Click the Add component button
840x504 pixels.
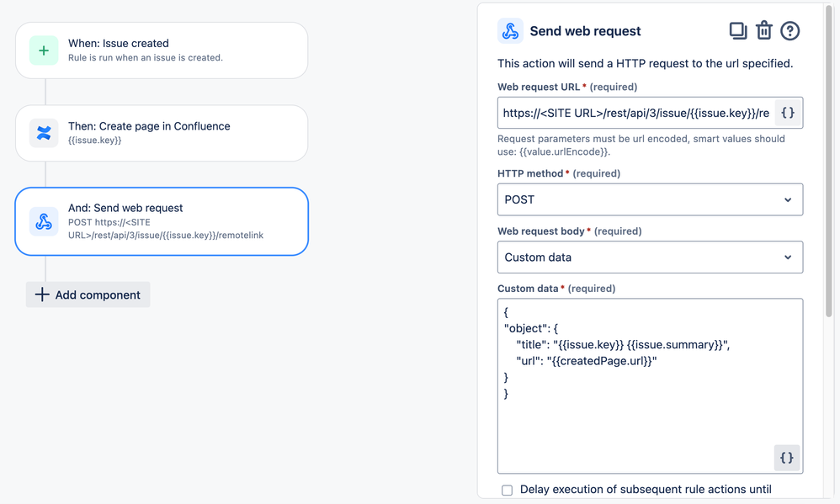pos(88,294)
